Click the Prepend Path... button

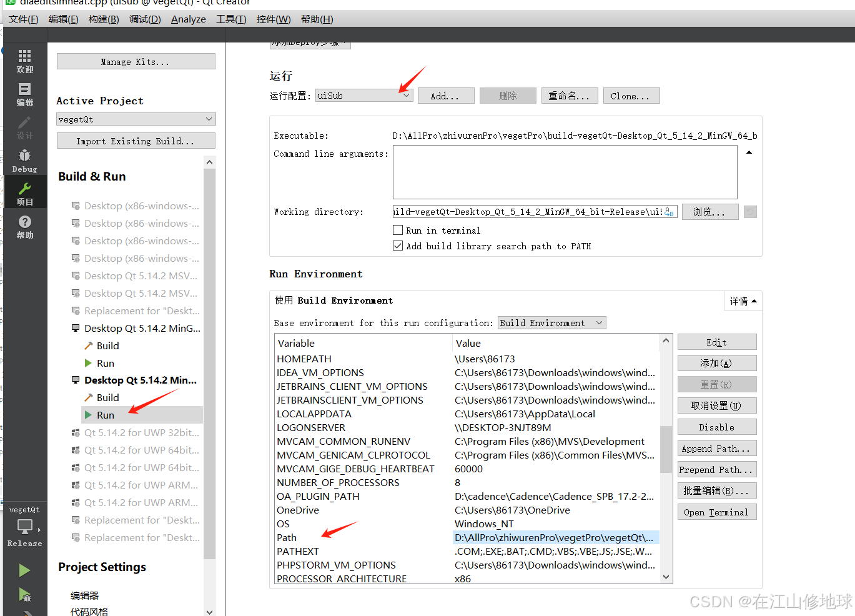(x=717, y=469)
